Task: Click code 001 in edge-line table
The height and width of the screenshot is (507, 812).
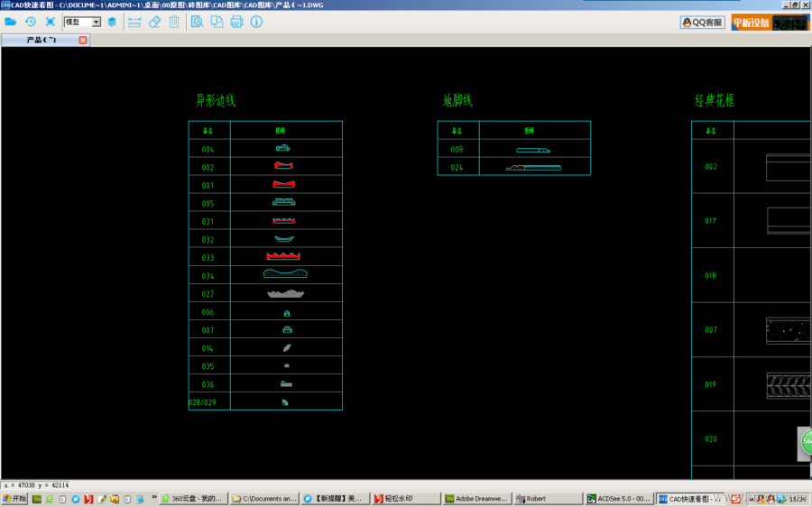Action: click(208, 186)
